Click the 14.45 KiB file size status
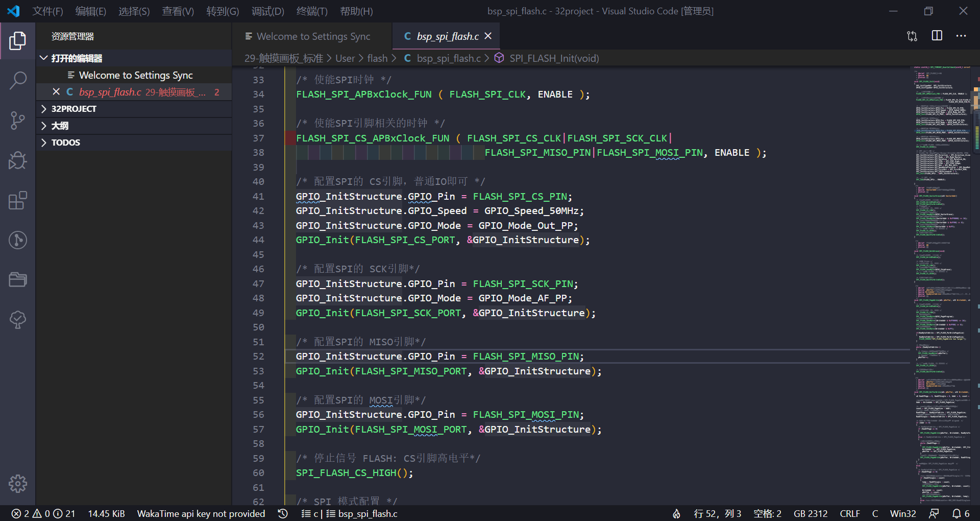Image resolution: width=980 pixels, height=521 pixels. 106,513
